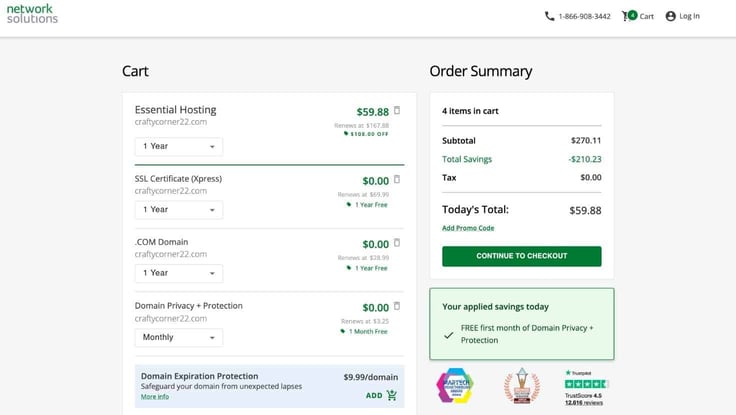Click the checkmark beside applied savings
The image size is (736, 415).
[449, 335]
